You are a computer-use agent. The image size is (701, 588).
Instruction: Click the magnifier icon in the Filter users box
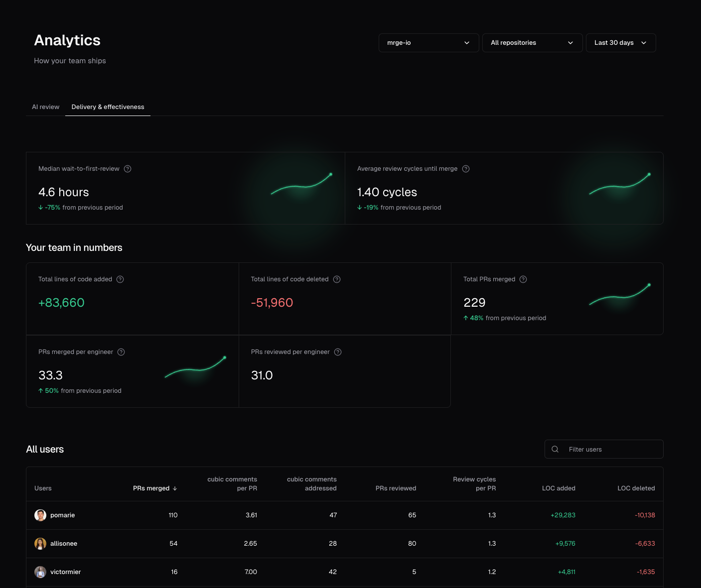pyautogui.click(x=555, y=449)
